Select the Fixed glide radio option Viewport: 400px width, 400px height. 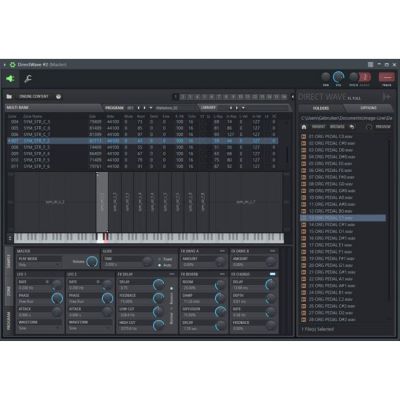[x=160, y=259]
